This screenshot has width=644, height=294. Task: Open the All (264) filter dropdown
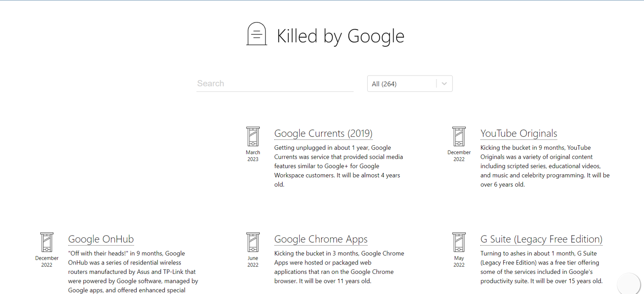401,84
